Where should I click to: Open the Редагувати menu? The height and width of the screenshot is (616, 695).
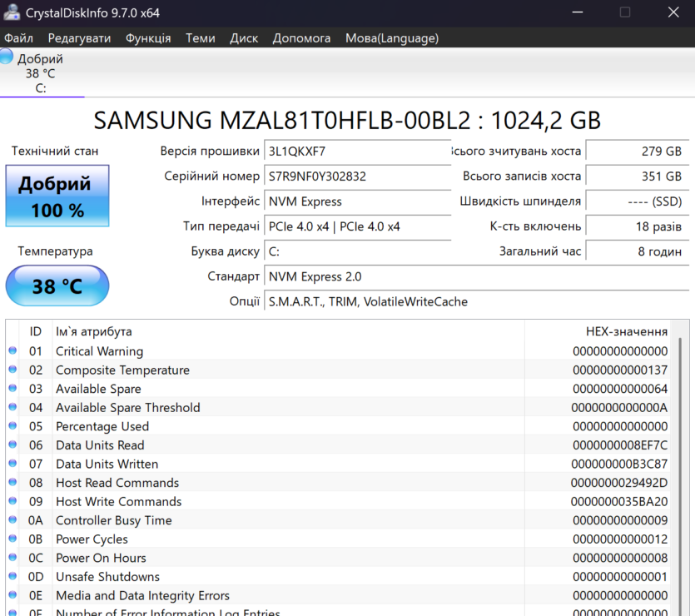79,38
